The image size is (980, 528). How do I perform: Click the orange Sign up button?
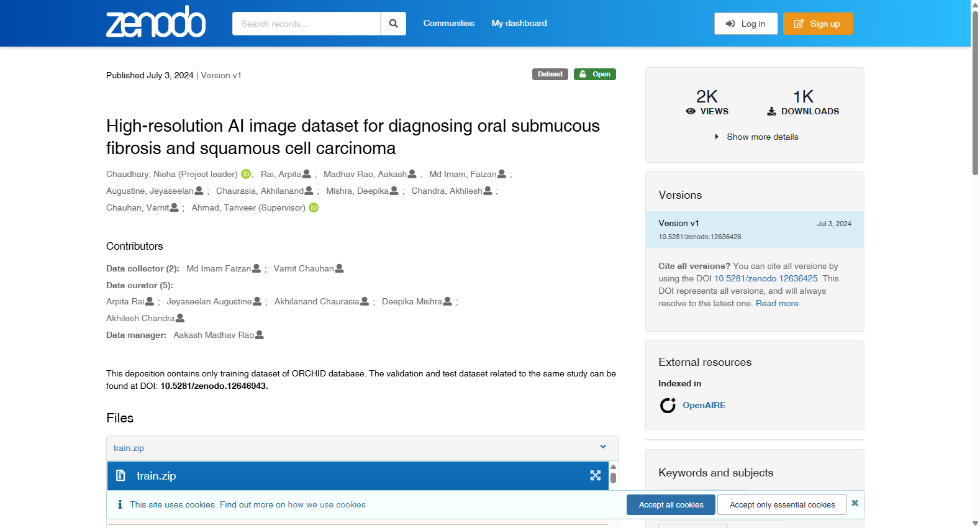[x=817, y=24]
